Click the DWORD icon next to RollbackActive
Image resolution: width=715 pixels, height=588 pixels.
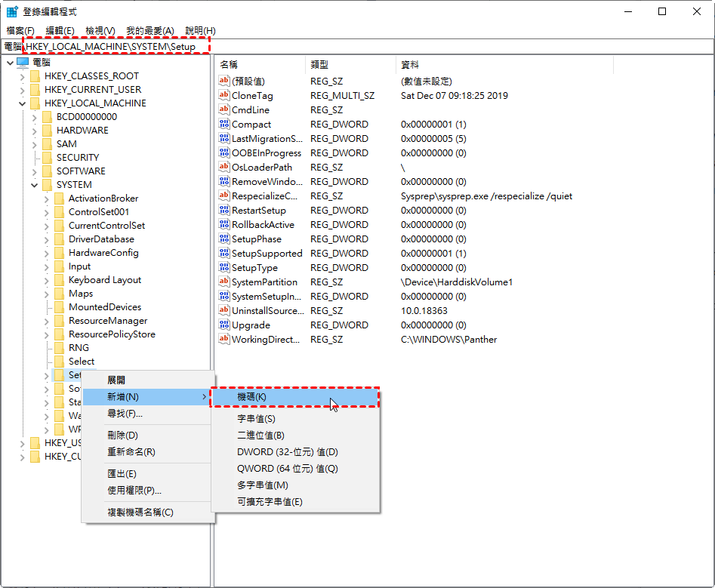224,224
